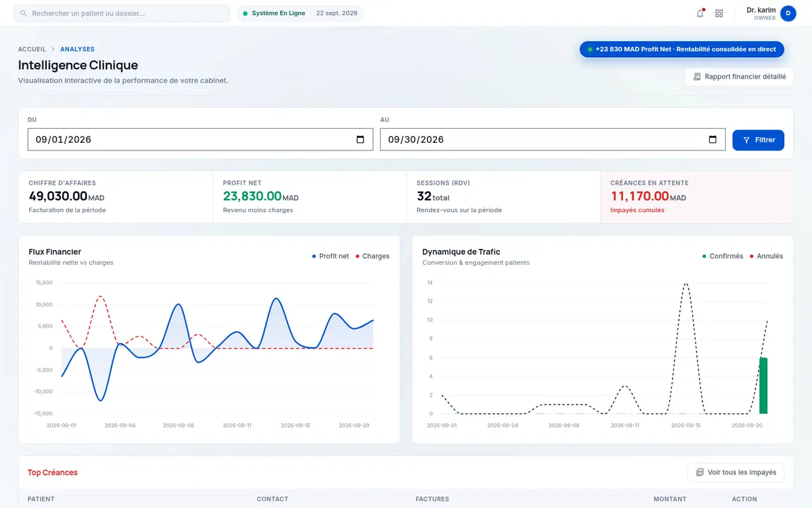The height and width of the screenshot is (508, 812).
Task: Apply the date Filtrer button
Action: click(x=758, y=140)
